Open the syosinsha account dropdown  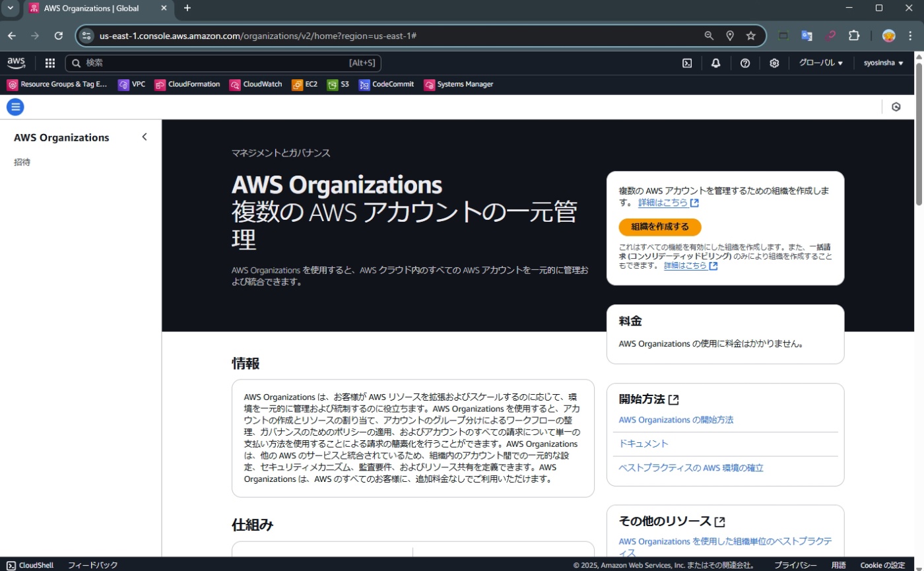coord(883,63)
